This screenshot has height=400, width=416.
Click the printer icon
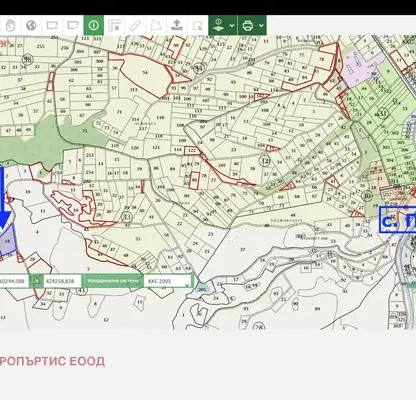point(248,25)
